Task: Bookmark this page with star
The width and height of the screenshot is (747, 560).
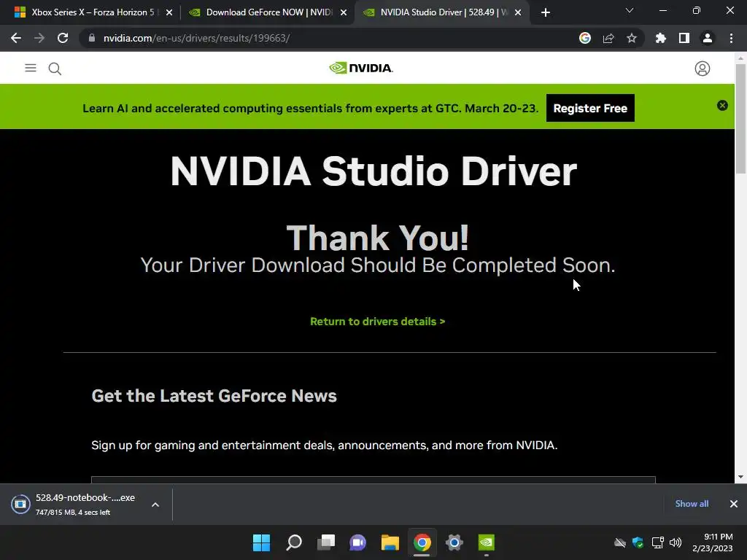Action: pos(631,38)
